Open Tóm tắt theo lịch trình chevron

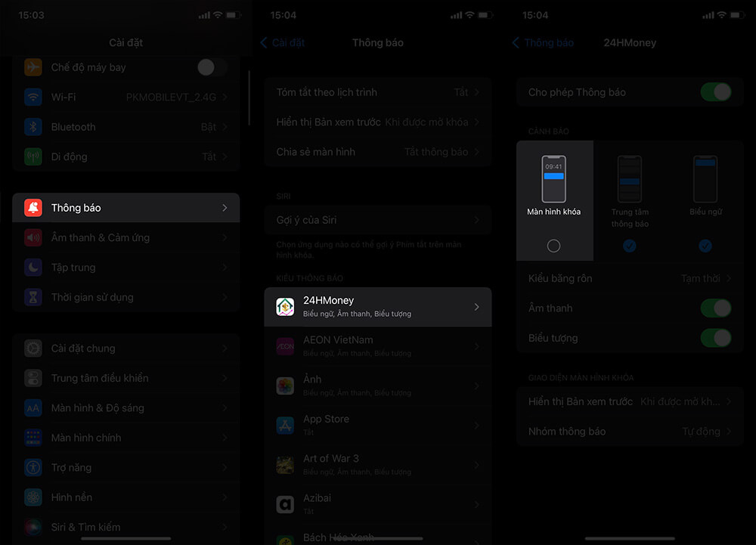tap(476, 92)
